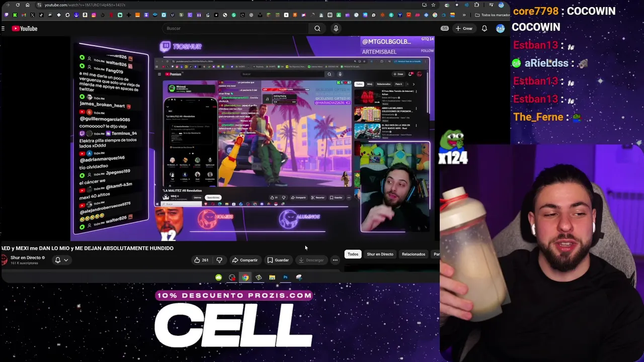Click the YouTube search magnifier button
Screen dimensions: 644x362
317,29
